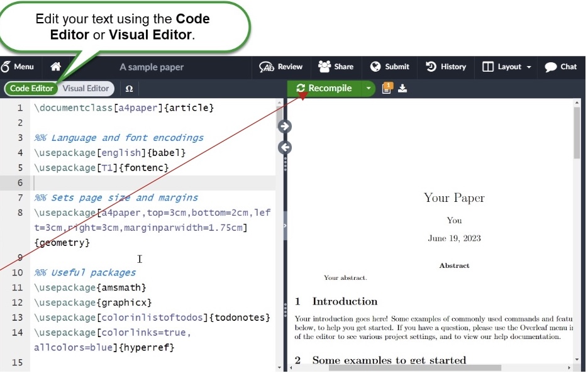Switch to Code Editor mode
This screenshot has width=588, height=378.
[31, 89]
